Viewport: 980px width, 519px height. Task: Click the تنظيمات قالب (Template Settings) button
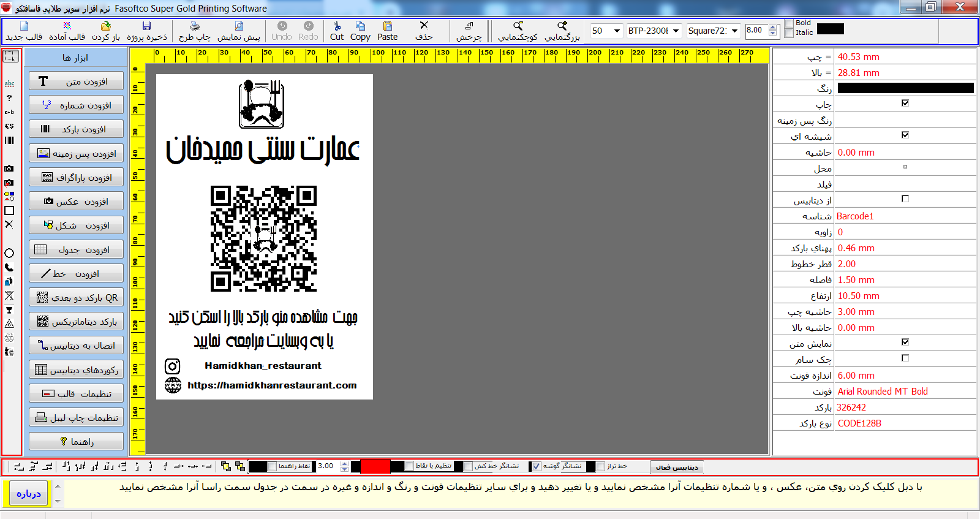click(76, 394)
